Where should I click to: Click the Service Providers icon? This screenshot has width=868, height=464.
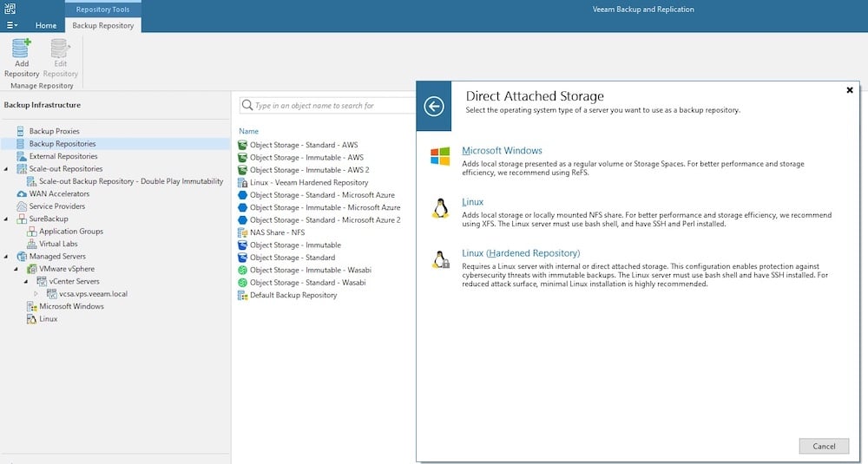pyautogui.click(x=22, y=206)
